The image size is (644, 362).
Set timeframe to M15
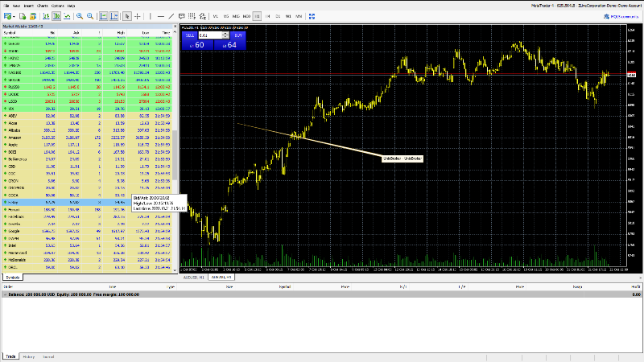(x=236, y=16)
